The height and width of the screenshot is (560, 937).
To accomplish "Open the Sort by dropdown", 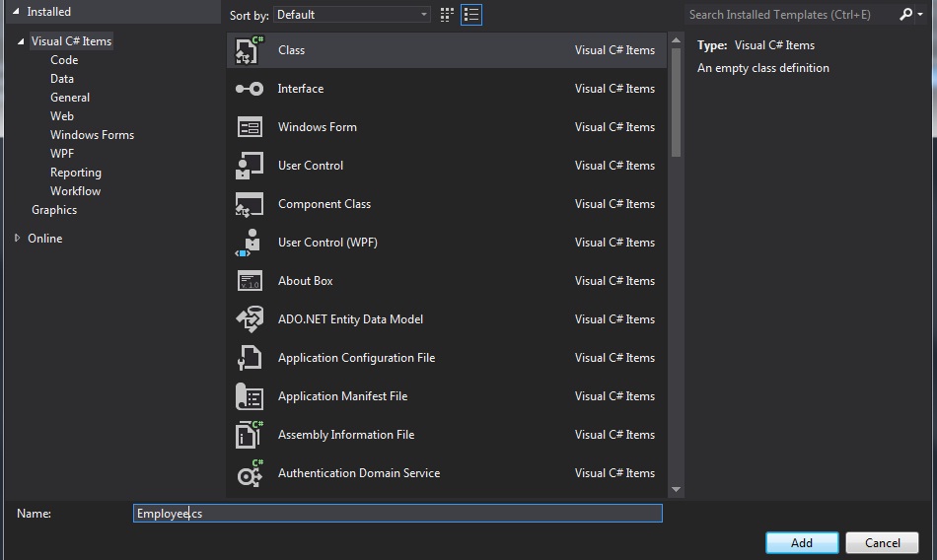I will tap(352, 15).
